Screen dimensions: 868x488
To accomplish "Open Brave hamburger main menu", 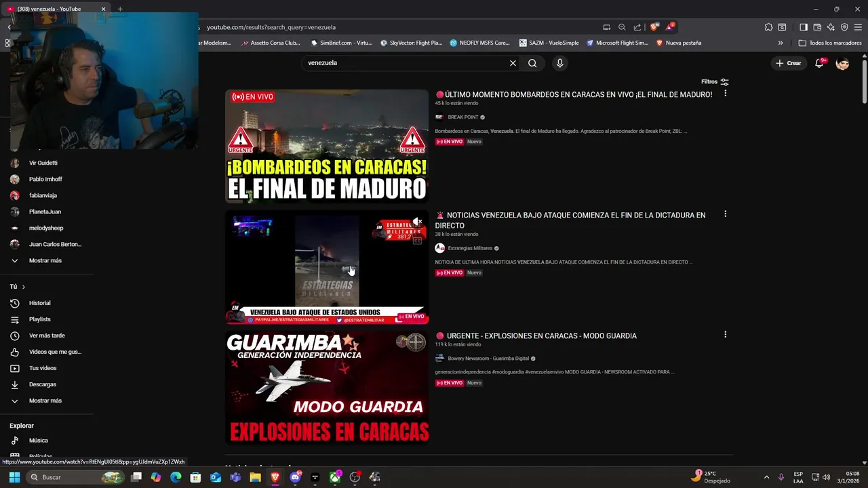I will pos(858,27).
